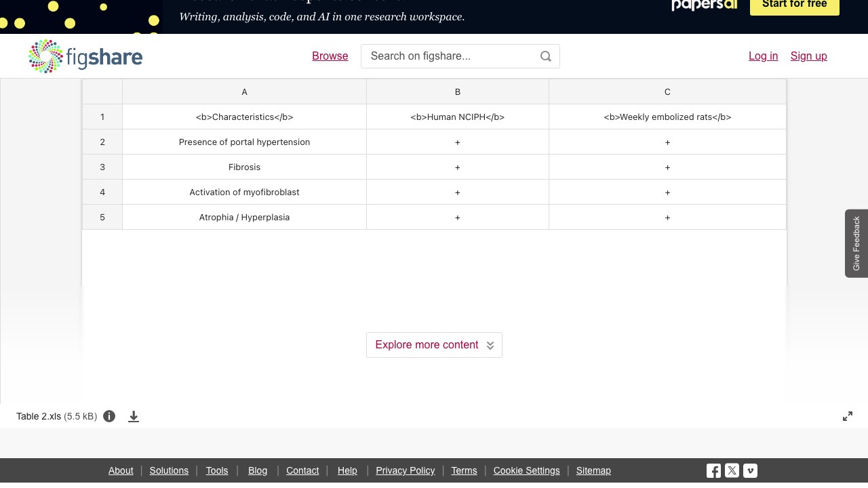Viewport: 868px width, 488px height.
Task: Open figshare's Facebook page
Action: (713, 470)
